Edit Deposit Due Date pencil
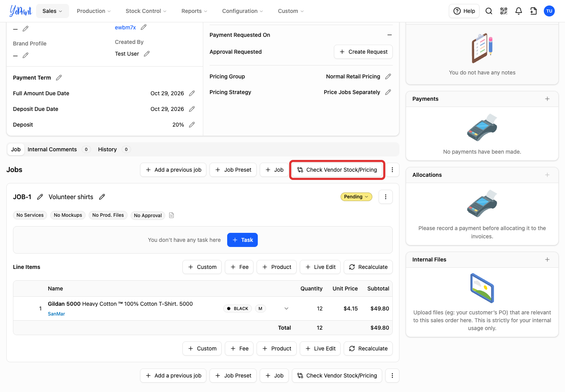The height and width of the screenshot is (392, 565). (192, 109)
